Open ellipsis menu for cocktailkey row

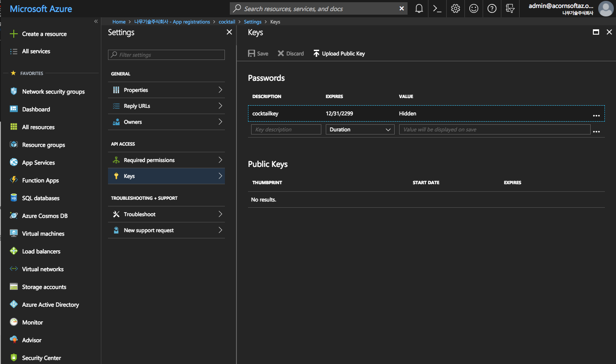point(596,115)
